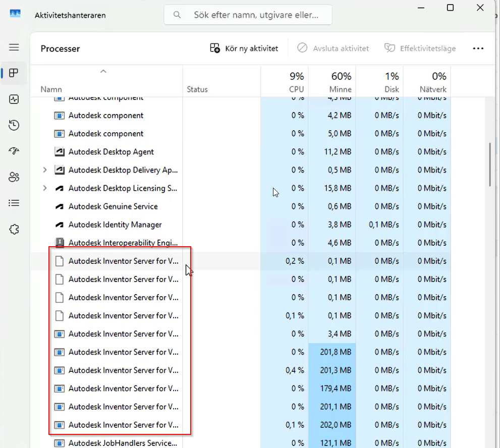Open the Services sidebar icon
The width and height of the screenshot is (500, 448).
point(14,229)
